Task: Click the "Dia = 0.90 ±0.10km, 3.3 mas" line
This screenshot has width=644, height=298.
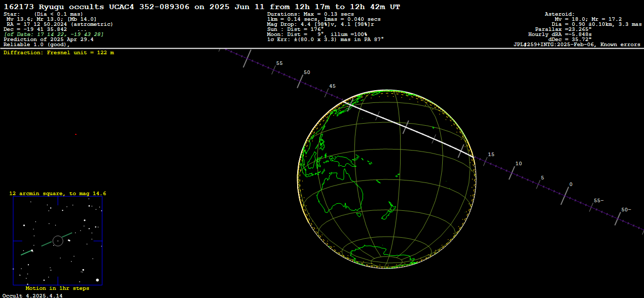Action: point(596,24)
